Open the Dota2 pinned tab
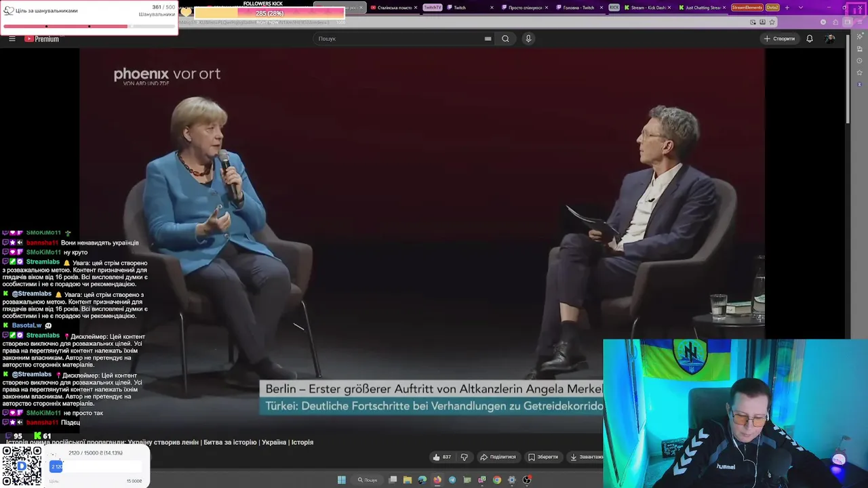 coord(772,7)
